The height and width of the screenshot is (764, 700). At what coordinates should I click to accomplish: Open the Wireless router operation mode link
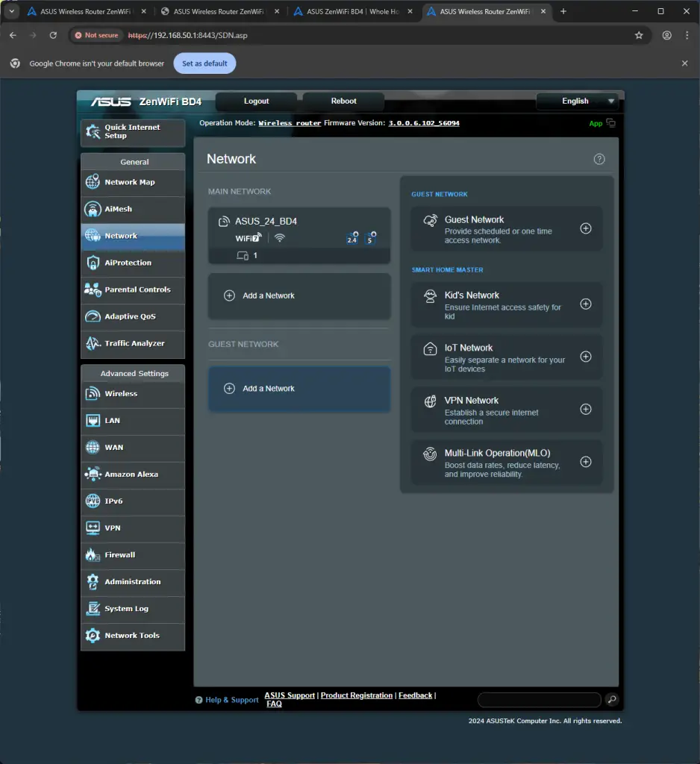pyautogui.click(x=290, y=123)
